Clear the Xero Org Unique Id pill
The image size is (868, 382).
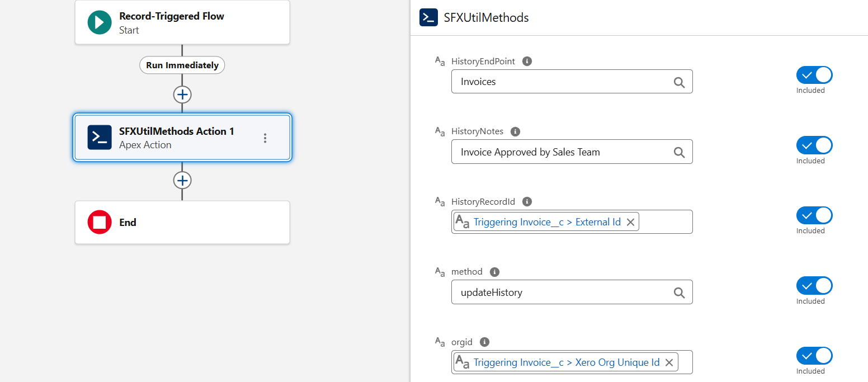[669, 362]
